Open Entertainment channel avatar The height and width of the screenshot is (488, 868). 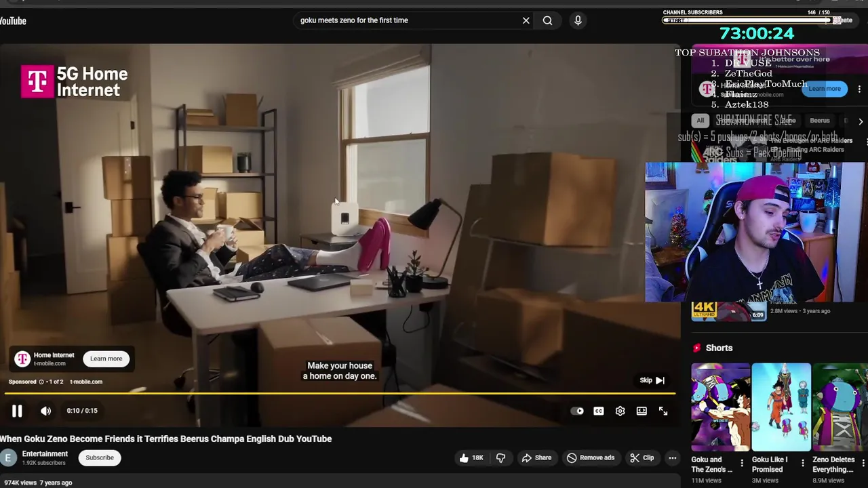pyautogui.click(x=7, y=458)
